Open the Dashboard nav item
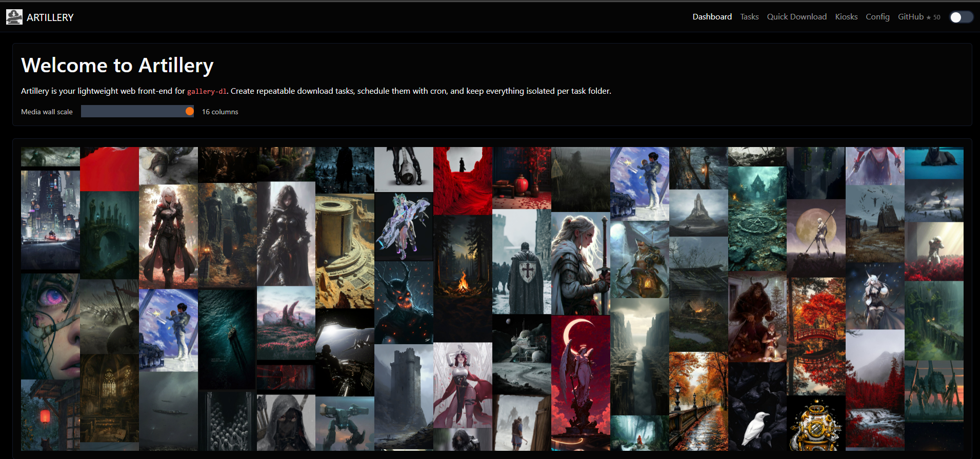 tap(712, 17)
